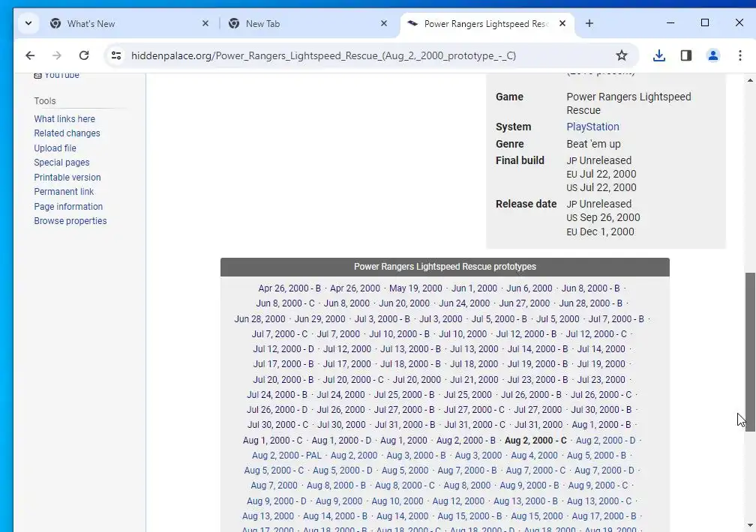This screenshot has height=532, width=756.
Task: Close the Power Rangers Lightspeed Rescue tab
Action: pyautogui.click(x=562, y=23)
